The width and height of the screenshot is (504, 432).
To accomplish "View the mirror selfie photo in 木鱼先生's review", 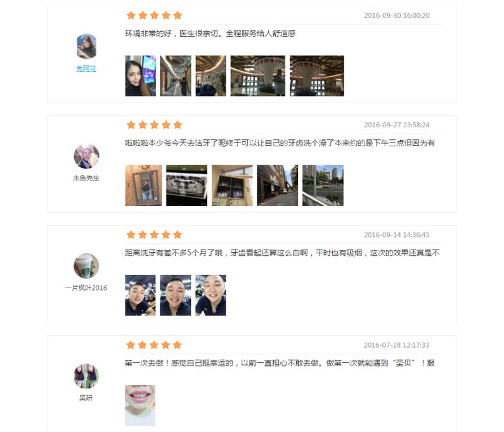I will [x=143, y=186].
